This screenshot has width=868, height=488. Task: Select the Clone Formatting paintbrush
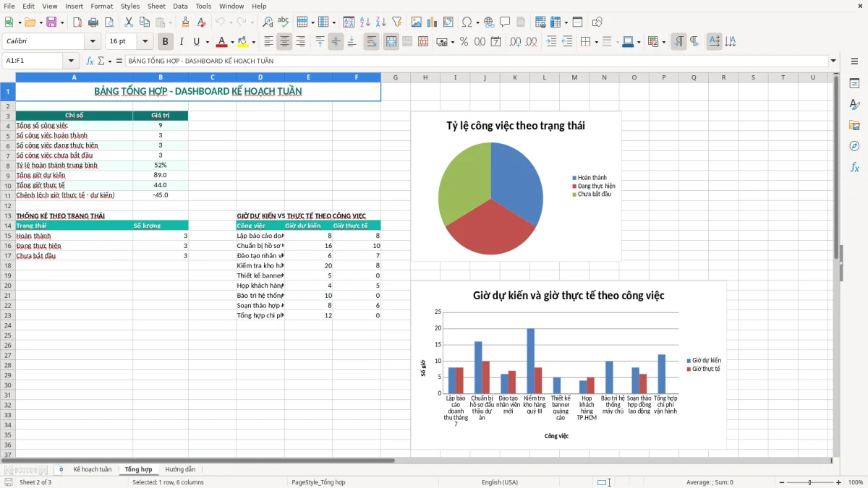185,22
